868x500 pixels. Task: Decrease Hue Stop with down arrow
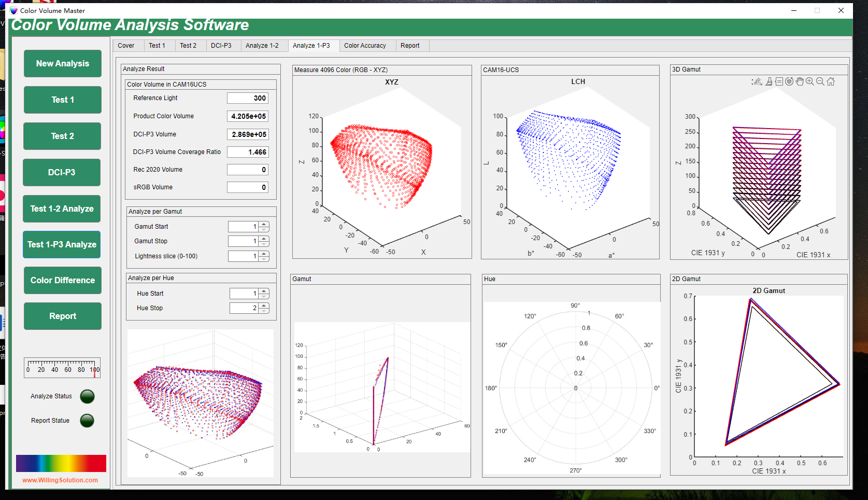[264, 311]
